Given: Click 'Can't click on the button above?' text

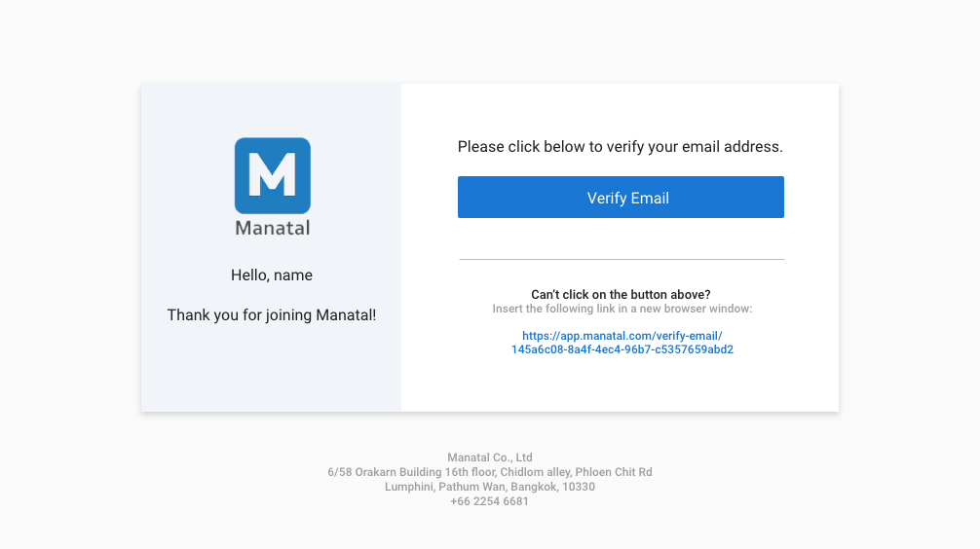Looking at the screenshot, I should point(621,294).
